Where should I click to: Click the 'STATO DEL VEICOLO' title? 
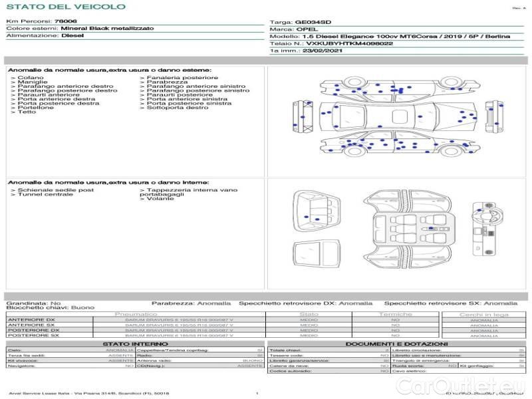65,7
